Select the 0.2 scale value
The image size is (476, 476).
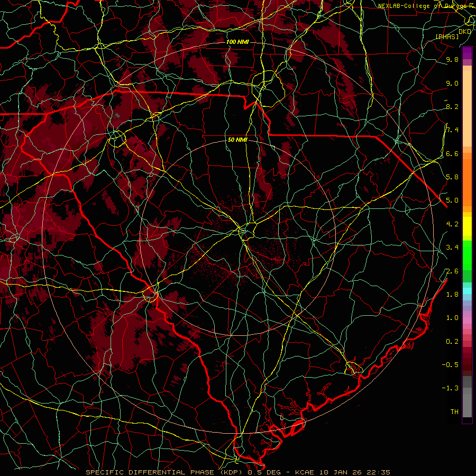pos(452,342)
